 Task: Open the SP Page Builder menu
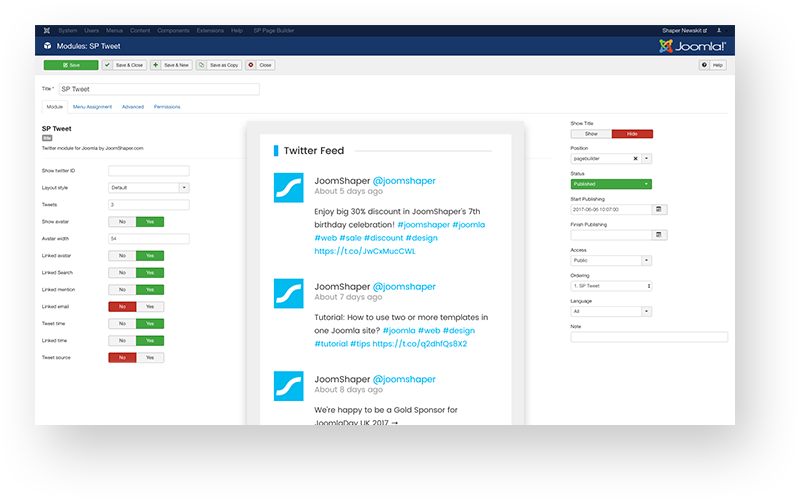click(274, 31)
